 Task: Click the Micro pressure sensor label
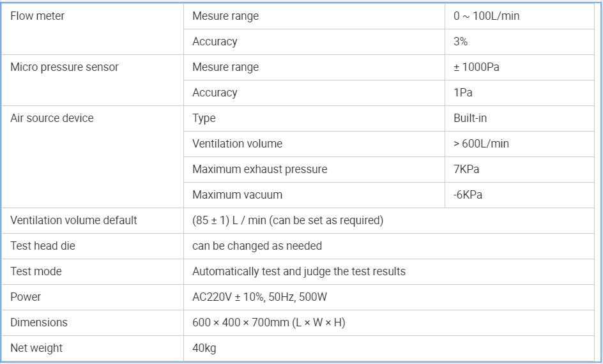pos(65,67)
